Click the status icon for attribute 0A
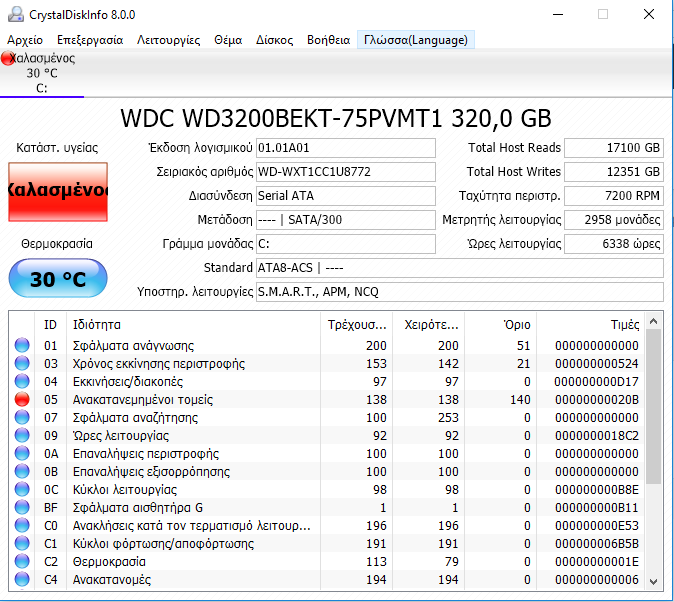The width and height of the screenshot is (674, 602). click(x=22, y=454)
